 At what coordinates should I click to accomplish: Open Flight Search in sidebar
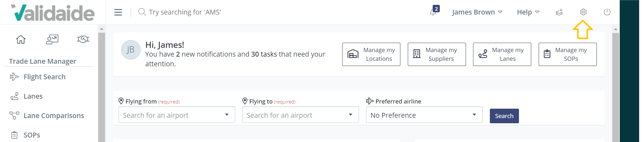pyautogui.click(x=44, y=77)
